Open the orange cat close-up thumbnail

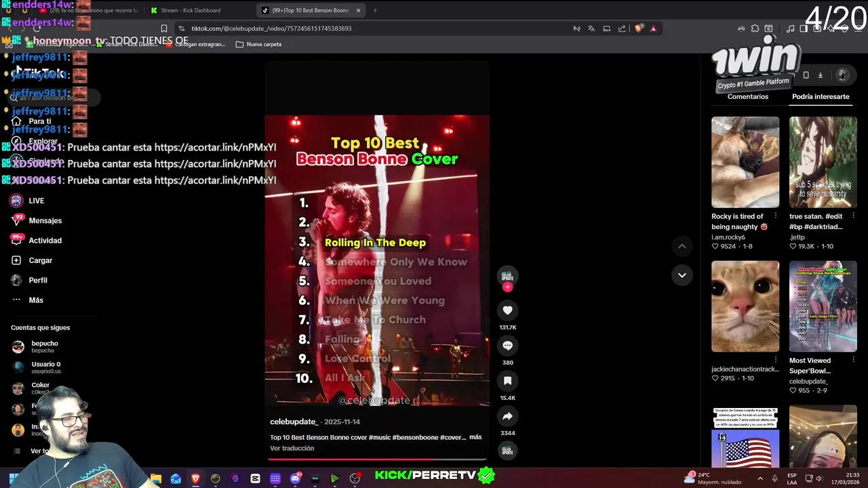pyautogui.click(x=745, y=306)
